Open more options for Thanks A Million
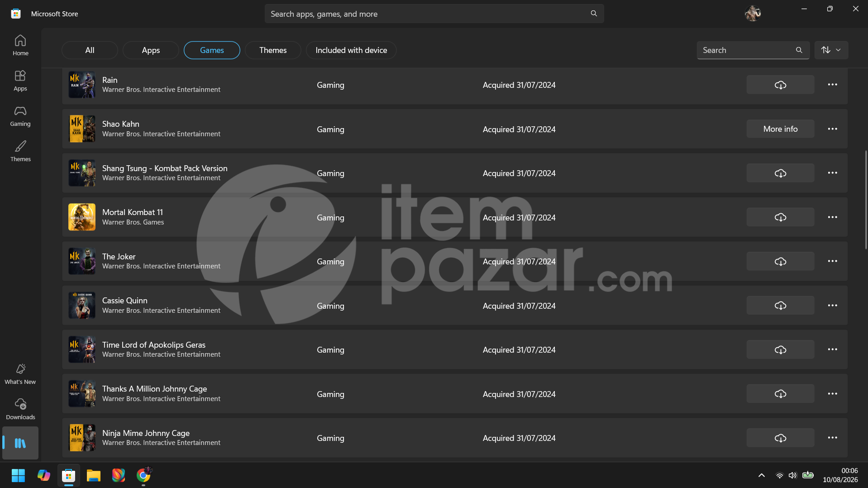This screenshot has height=488, width=868. coord(832,394)
